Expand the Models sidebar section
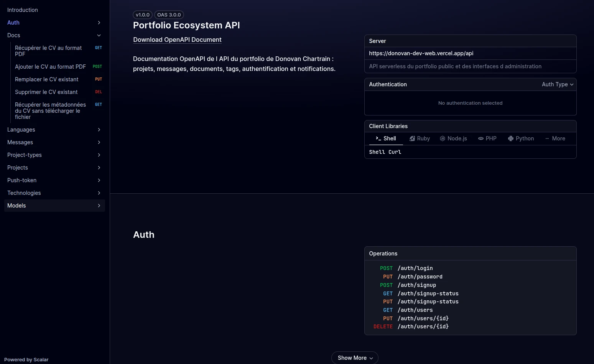Screen dimensions: 594x364 99,206
